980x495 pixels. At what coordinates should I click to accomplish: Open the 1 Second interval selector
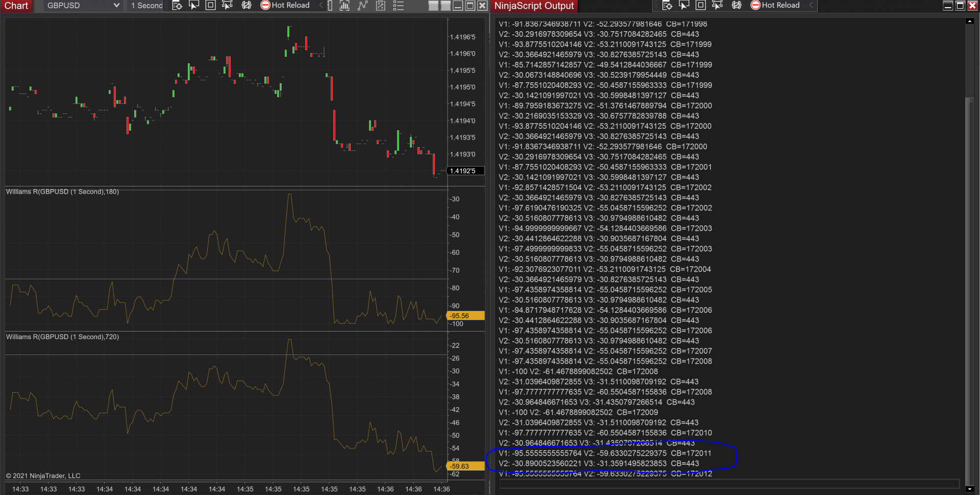click(x=146, y=6)
